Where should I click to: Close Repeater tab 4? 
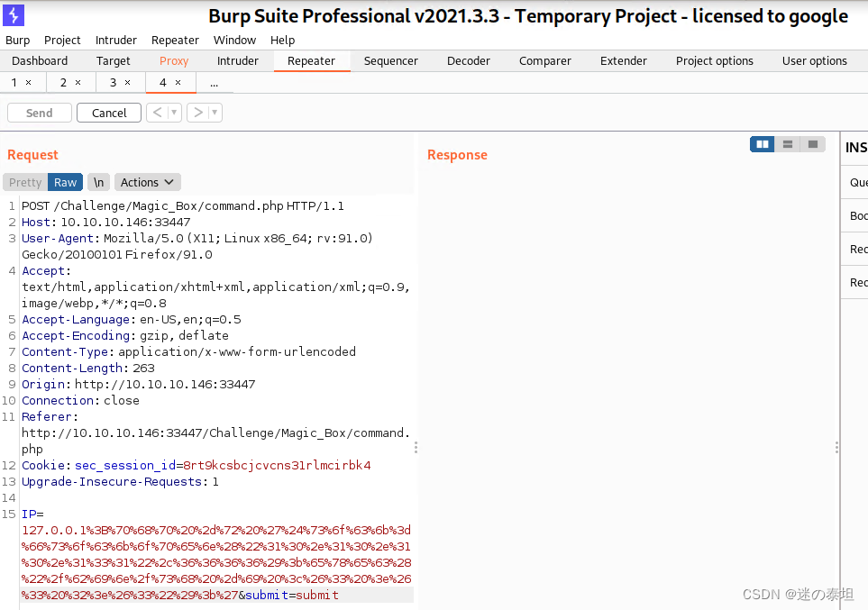(x=178, y=83)
